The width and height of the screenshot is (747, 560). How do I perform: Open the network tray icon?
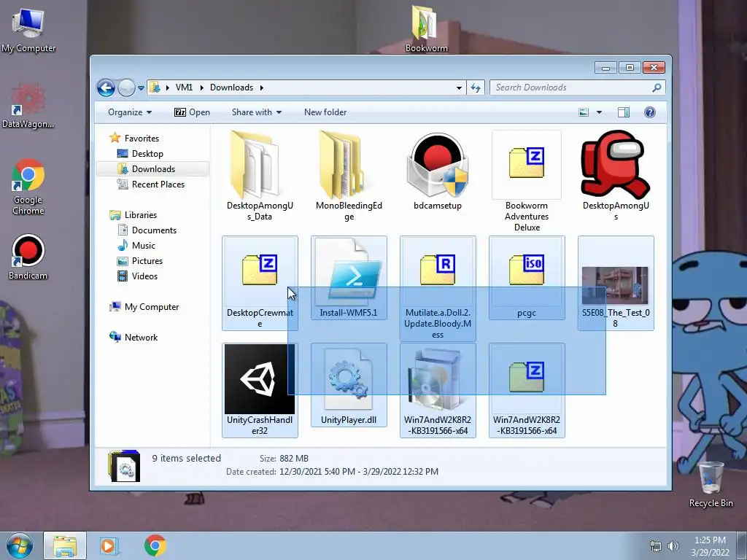656,545
